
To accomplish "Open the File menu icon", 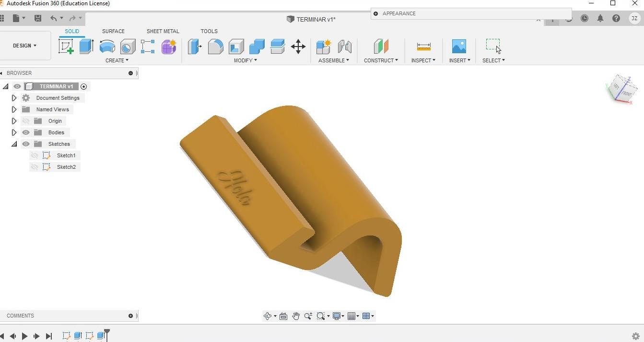I will (16, 18).
